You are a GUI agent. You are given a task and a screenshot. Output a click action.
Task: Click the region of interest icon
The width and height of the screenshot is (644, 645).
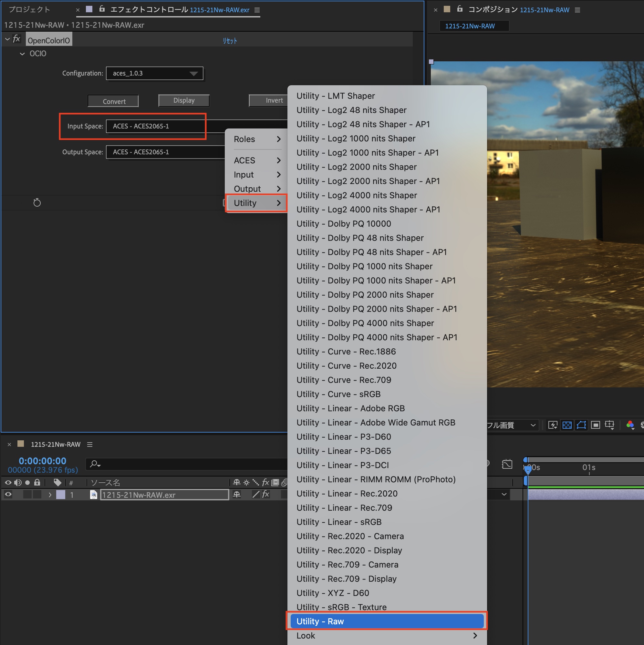[595, 425]
